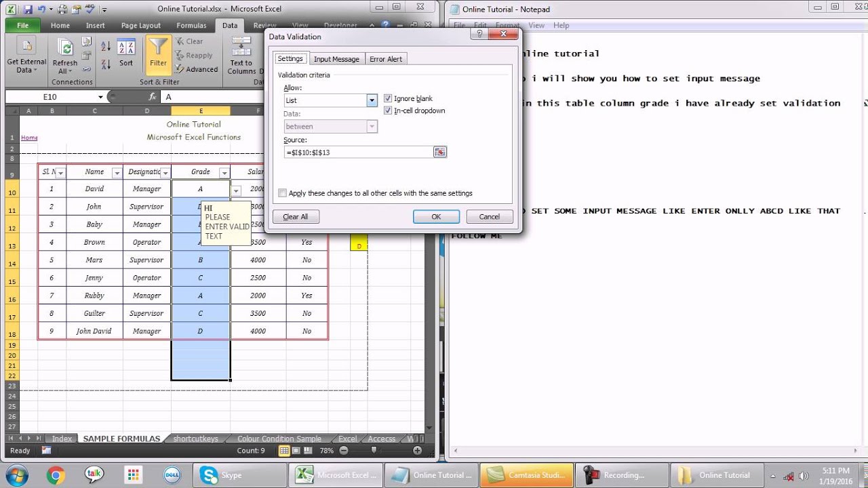Click the Undo arrow icon
This screenshot has height=488, width=868.
(x=41, y=9)
